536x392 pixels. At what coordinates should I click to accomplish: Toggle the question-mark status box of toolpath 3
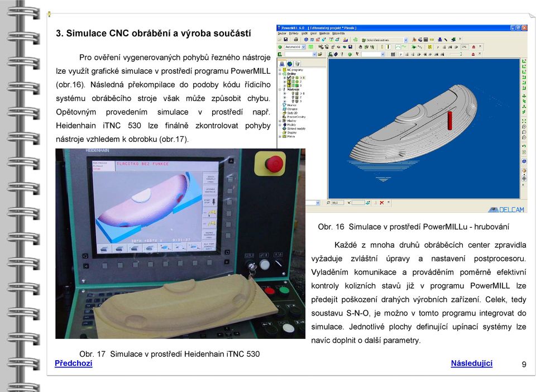click(289, 85)
